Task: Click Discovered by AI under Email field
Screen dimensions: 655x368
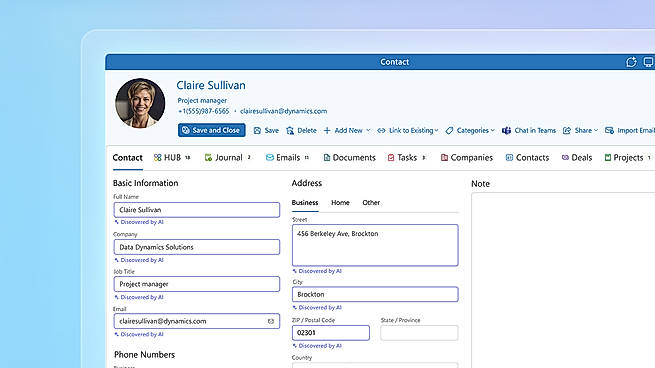Action: (139, 335)
